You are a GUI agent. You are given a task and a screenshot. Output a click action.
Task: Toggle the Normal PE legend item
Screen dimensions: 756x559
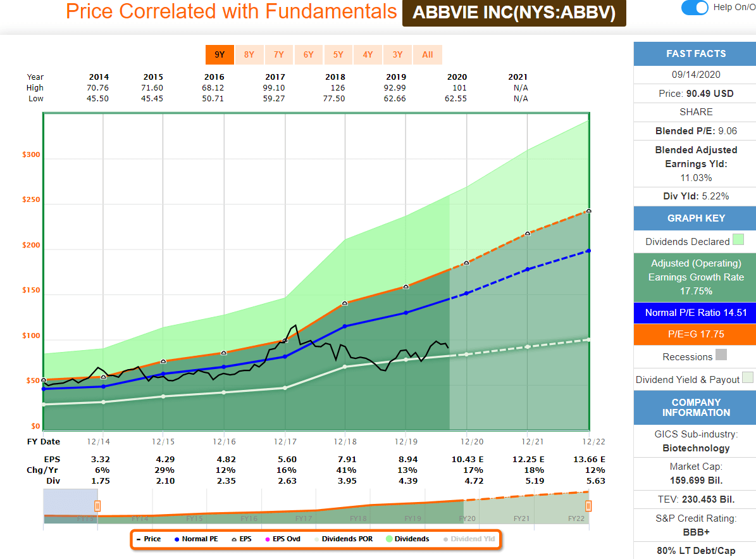point(195,539)
